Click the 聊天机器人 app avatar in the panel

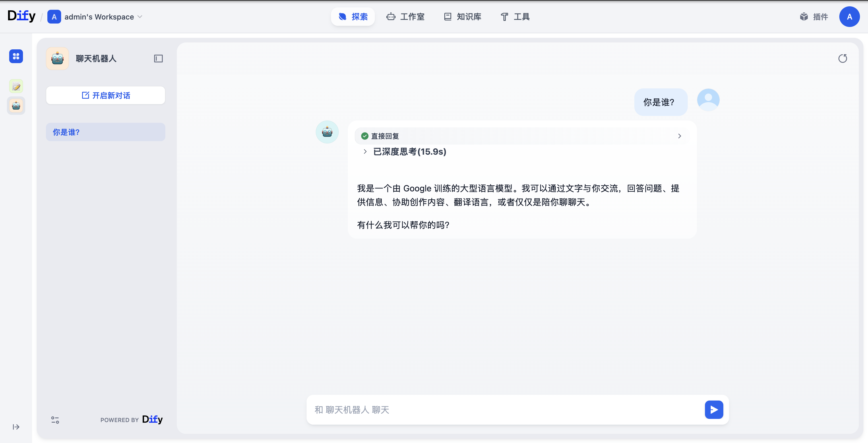coord(57,59)
